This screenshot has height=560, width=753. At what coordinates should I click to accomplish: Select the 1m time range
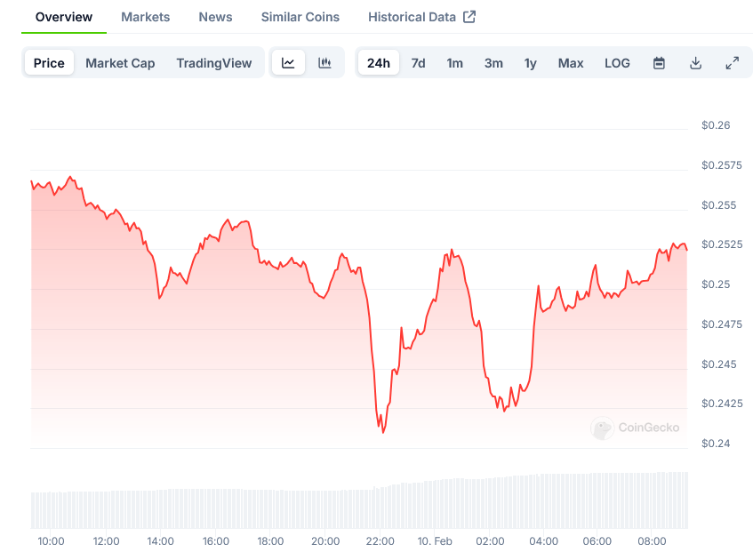tap(455, 63)
